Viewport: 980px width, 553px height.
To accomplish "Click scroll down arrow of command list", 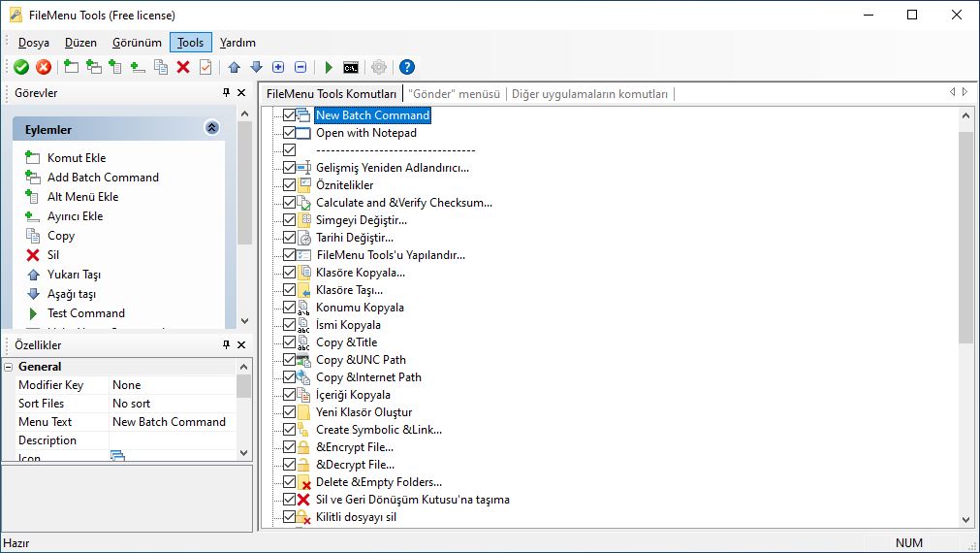I will pos(965,519).
